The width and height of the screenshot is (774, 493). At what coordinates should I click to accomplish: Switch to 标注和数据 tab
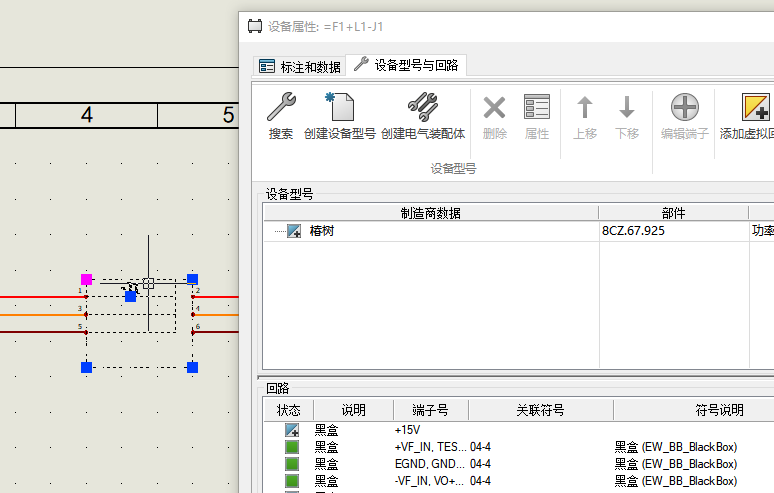[300, 66]
